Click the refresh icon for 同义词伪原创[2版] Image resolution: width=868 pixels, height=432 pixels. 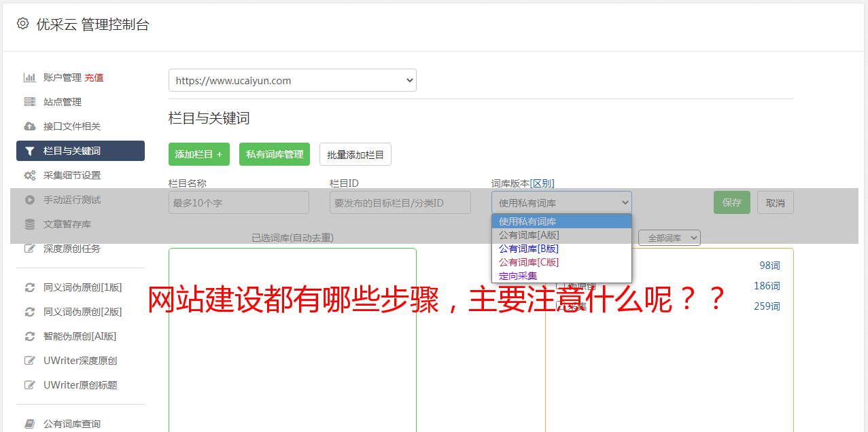30,312
